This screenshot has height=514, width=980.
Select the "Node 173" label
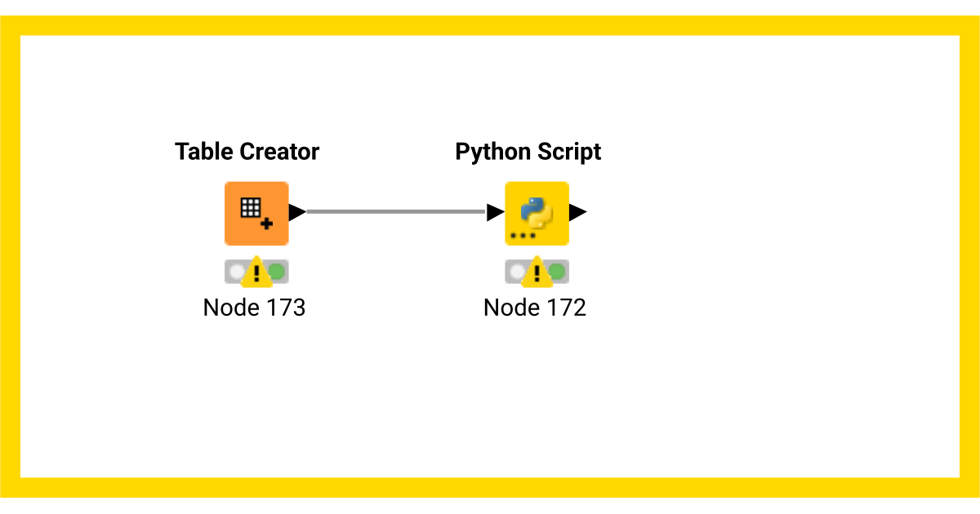pos(254,308)
